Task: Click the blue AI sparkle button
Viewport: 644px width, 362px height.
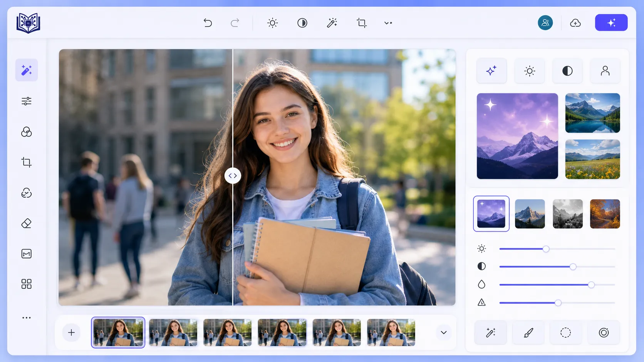Action: [611, 23]
